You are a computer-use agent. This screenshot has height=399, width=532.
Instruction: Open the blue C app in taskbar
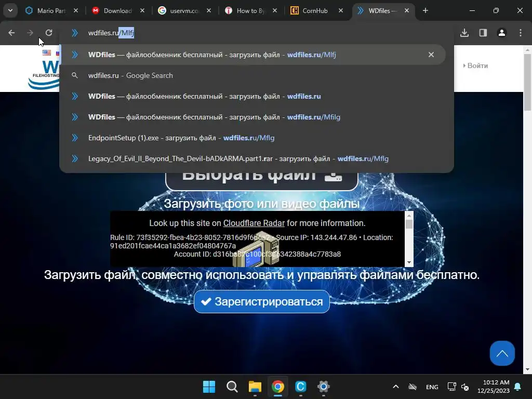[x=301, y=387]
